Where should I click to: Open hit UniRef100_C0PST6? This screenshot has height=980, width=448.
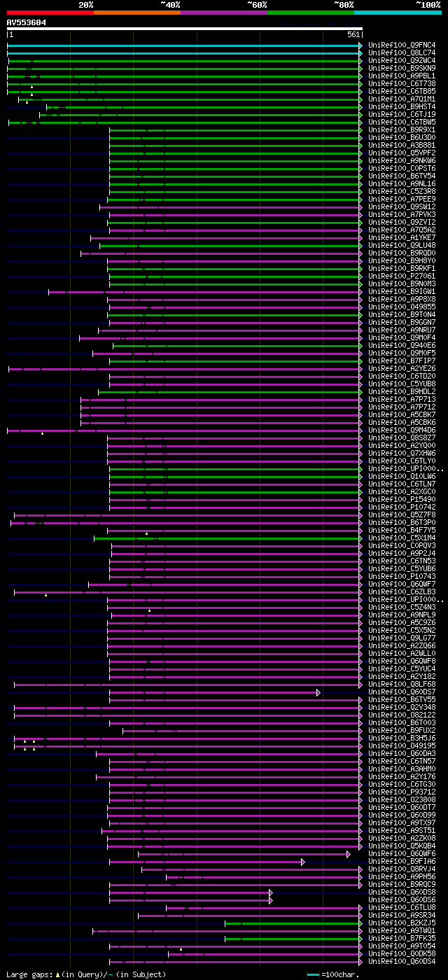tap(402, 169)
